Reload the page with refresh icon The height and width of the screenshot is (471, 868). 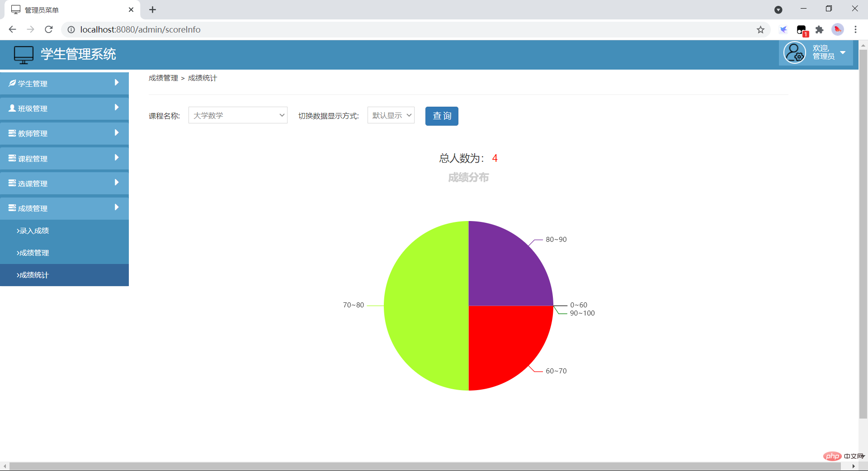[x=49, y=29]
